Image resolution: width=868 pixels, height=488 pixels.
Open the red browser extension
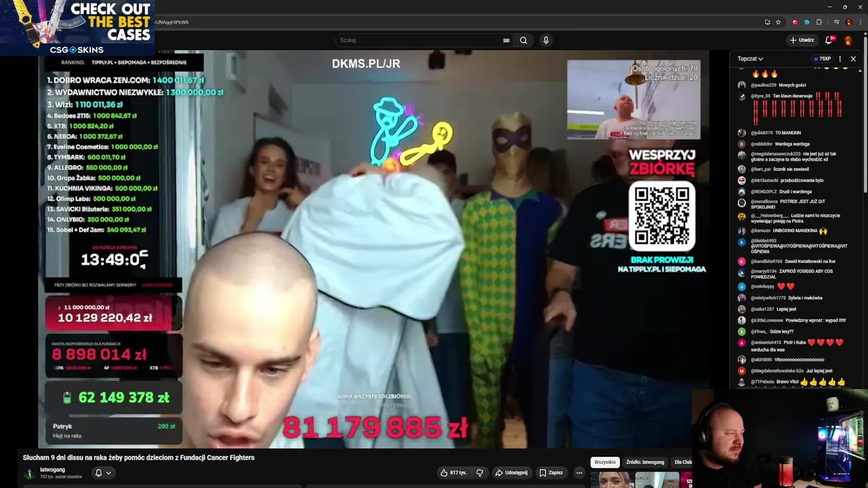(795, 22)
